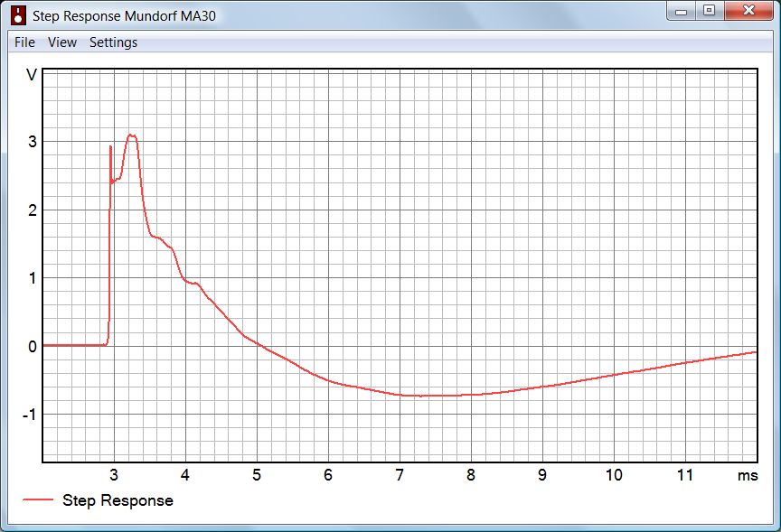Open the File menu
Screen dimensions: 781x532
point(24,42)
